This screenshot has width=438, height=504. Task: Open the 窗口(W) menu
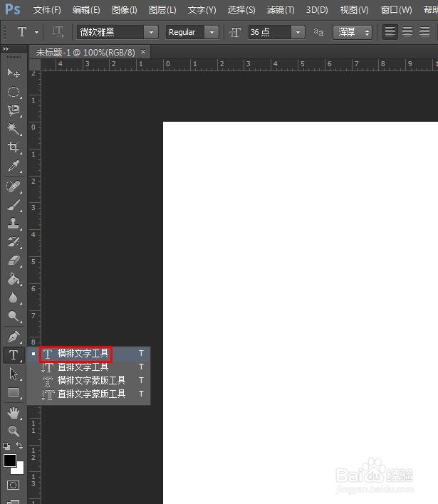click(396, 10)
